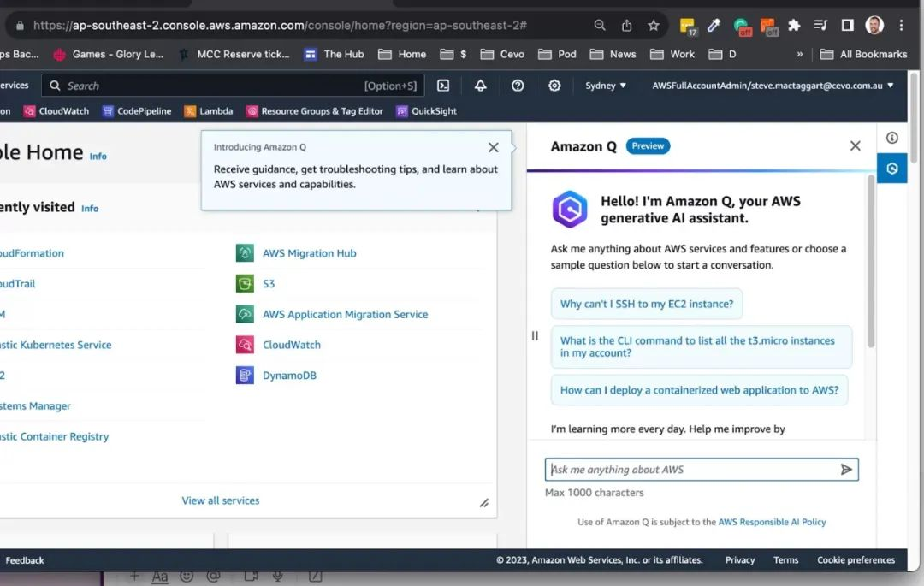Open Cookie preferences in footer
924x586 pixels.
(x=856, y=560)
